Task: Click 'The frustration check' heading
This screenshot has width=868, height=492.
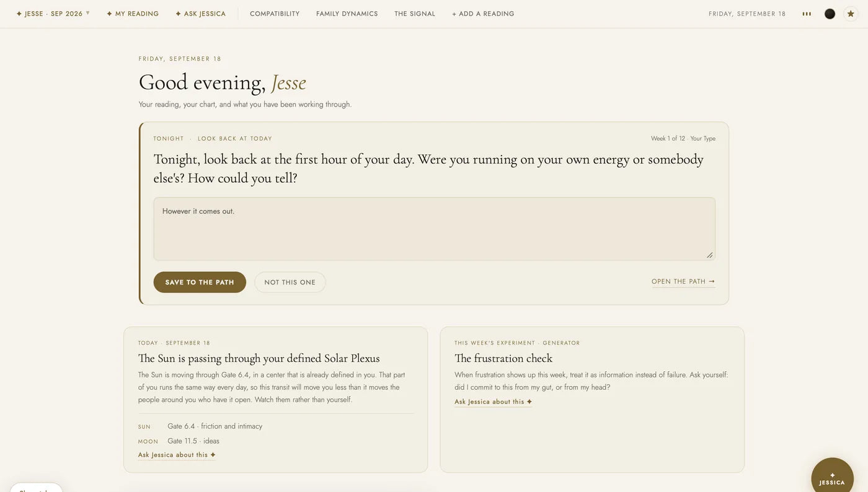Action: (x=503, y=358)
